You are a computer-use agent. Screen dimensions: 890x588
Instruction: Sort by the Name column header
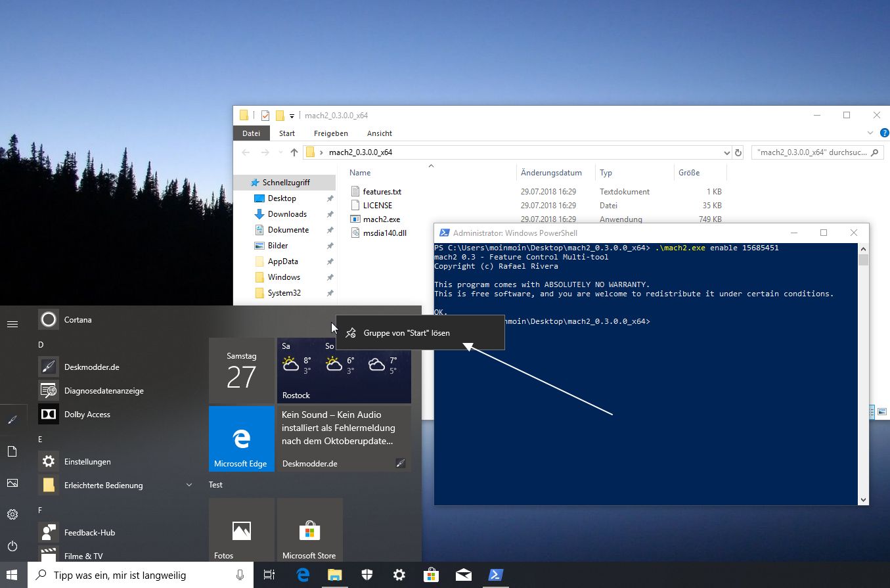[x=360, y=173]
